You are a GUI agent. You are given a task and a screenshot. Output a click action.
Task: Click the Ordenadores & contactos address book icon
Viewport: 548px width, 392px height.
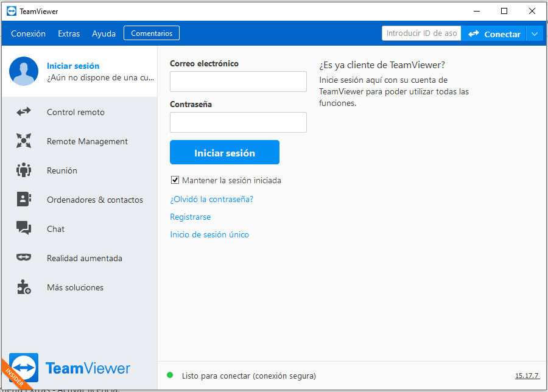click(24, 199)
